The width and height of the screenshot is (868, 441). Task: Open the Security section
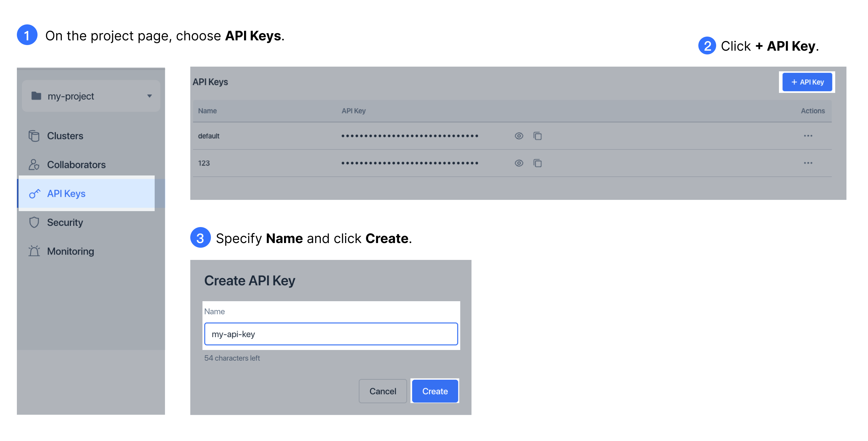point(65,222)
